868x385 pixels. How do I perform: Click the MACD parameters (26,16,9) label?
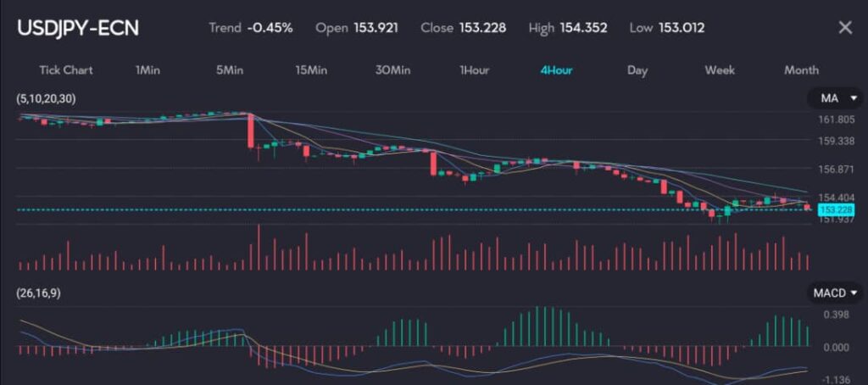click(38, 293)
